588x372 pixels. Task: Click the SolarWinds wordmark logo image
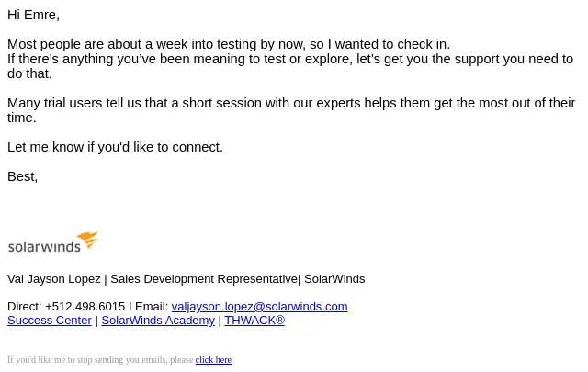pyautogui.click(x=52, y=242)
